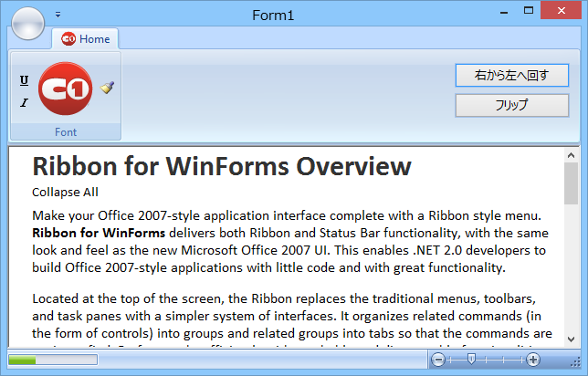
Task: Toggle underline formatting in Font group
Action: tap(24, 80)
